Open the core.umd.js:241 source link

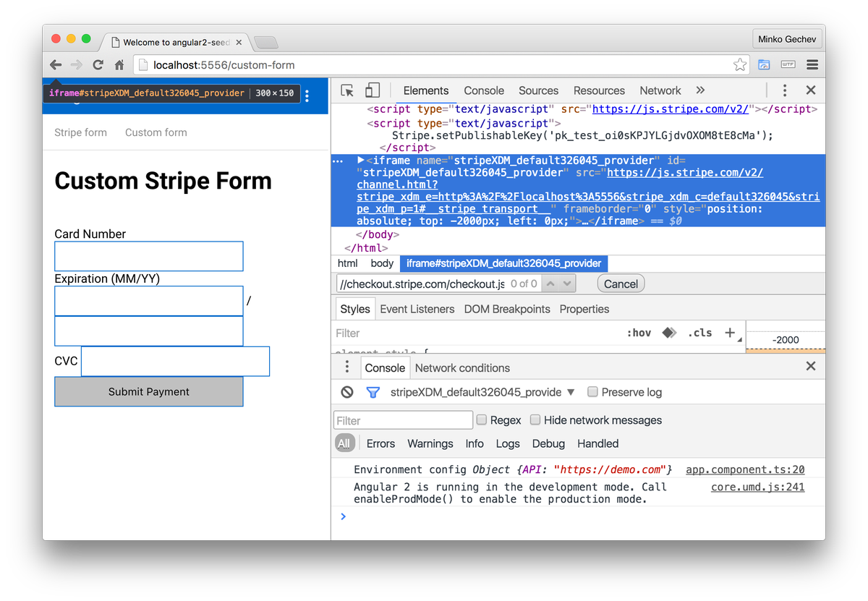(x=758, y=487)
